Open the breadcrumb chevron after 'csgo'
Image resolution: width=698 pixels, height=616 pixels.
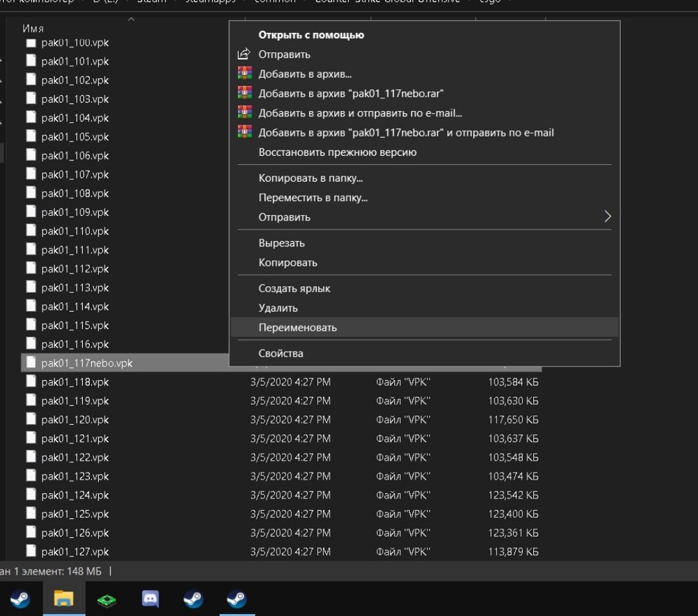click(x=511, y=1)
